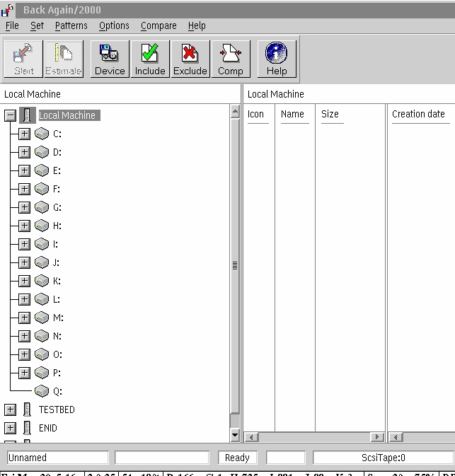This screenshot has height=476, width=455.
Task: Select the ENID tree label
Action: pyautogui.click(x=48, y=428)
